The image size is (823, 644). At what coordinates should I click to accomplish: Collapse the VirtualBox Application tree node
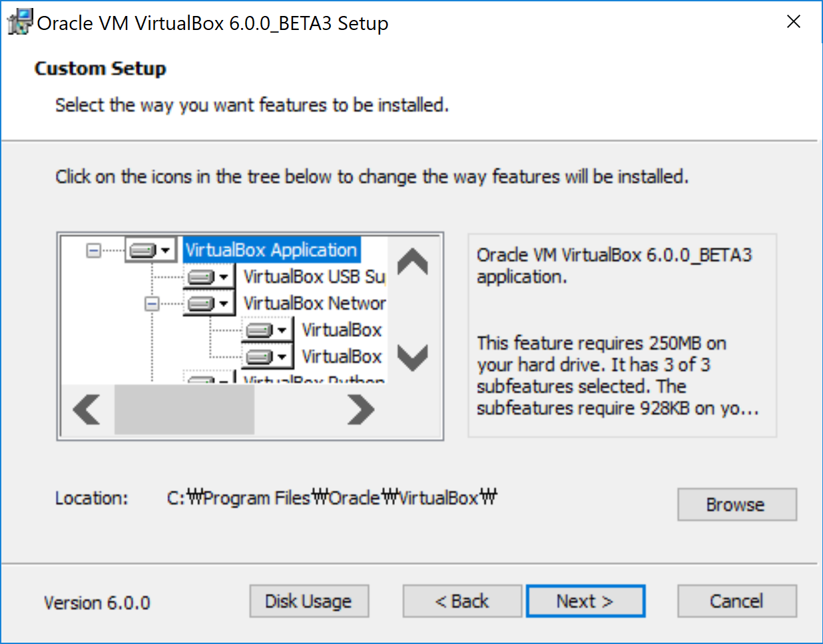[94, 250]
